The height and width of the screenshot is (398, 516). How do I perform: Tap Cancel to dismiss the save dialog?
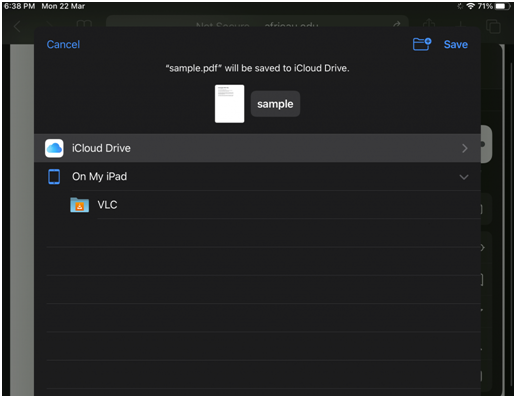pos(63,44)
